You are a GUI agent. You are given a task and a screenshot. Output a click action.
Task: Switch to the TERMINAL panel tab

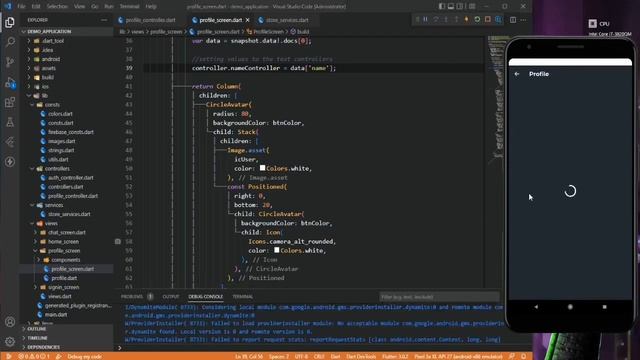pyautogui.click(x=242, y=297)
